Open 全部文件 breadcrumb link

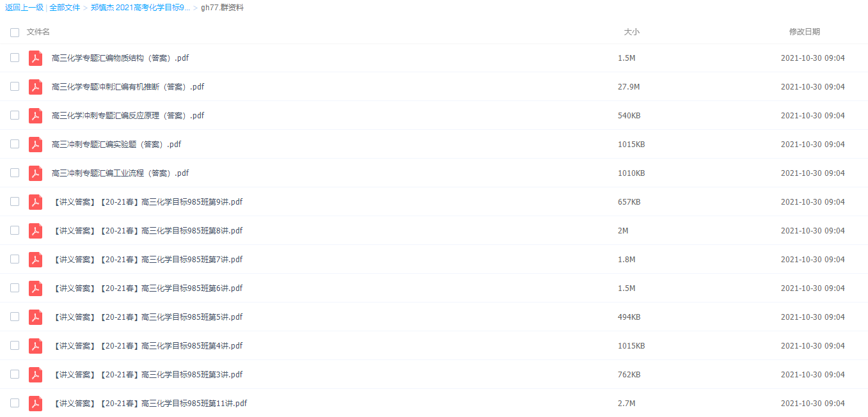tap(65, 8)
